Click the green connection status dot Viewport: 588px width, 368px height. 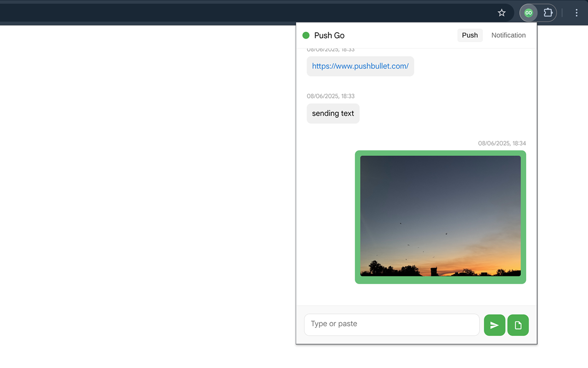point(305,35)
